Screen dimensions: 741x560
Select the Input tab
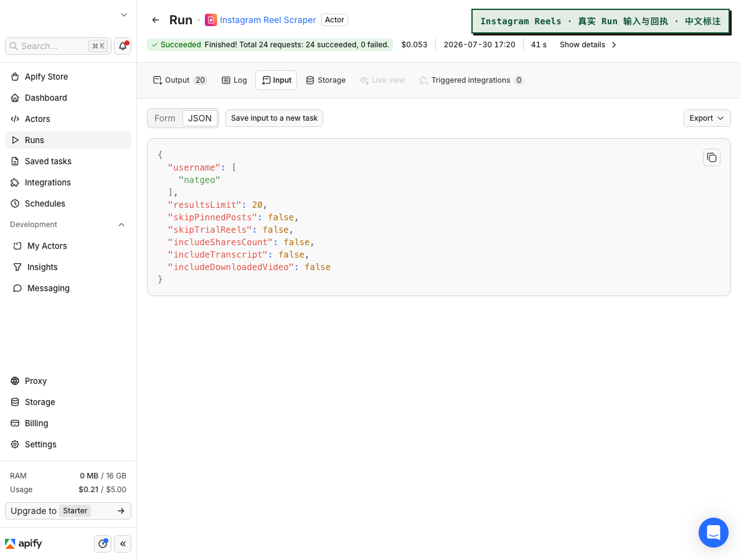[x=276, y=80]
